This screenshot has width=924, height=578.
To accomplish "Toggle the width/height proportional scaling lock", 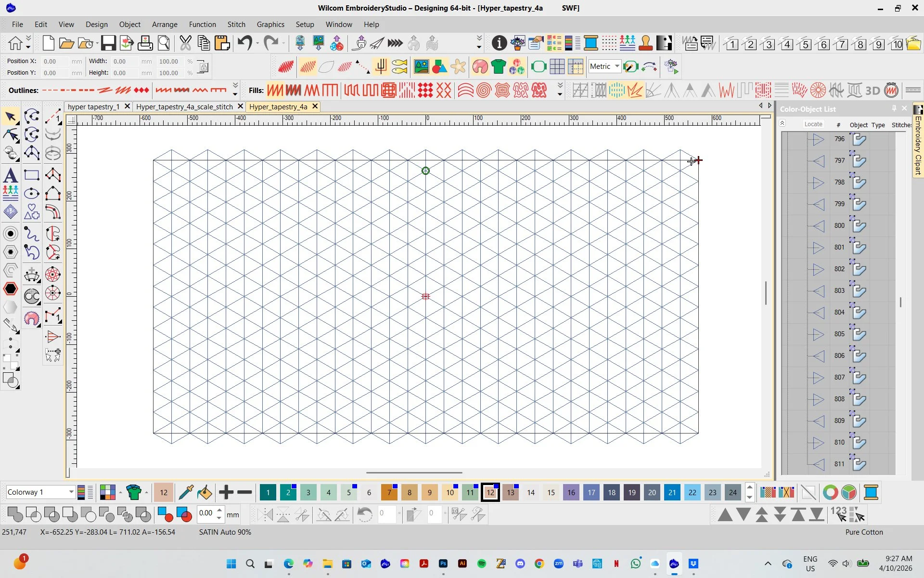I will (x=203, y=67).
